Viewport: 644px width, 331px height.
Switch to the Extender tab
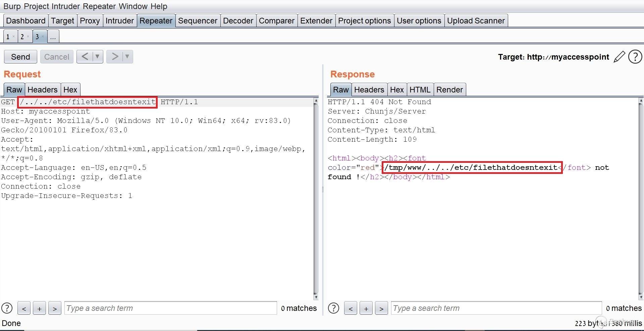316,20
